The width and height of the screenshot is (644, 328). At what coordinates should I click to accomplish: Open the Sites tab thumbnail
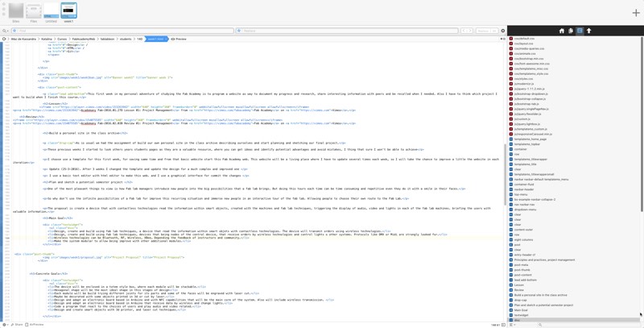(16, 11)
